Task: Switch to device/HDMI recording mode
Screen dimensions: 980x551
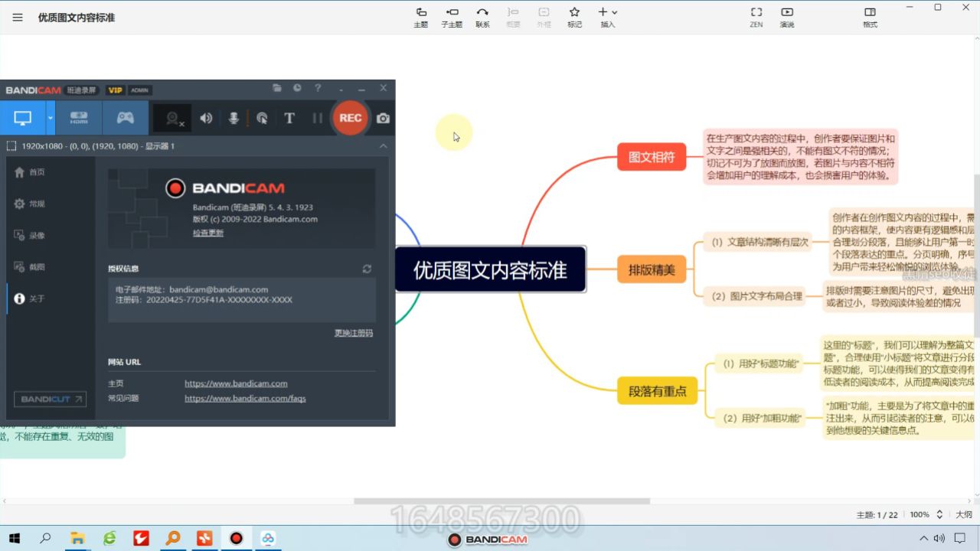Action: pos(79,118)
